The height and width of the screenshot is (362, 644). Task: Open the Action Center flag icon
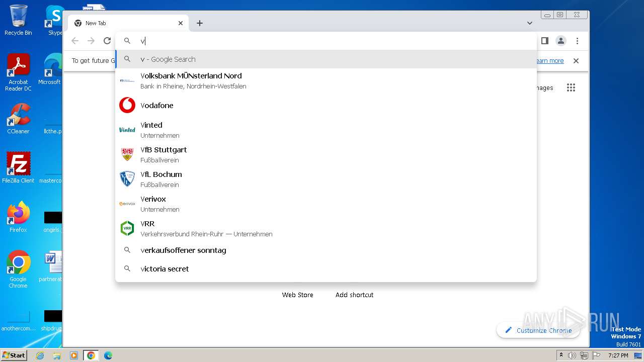tap(596, 355)
